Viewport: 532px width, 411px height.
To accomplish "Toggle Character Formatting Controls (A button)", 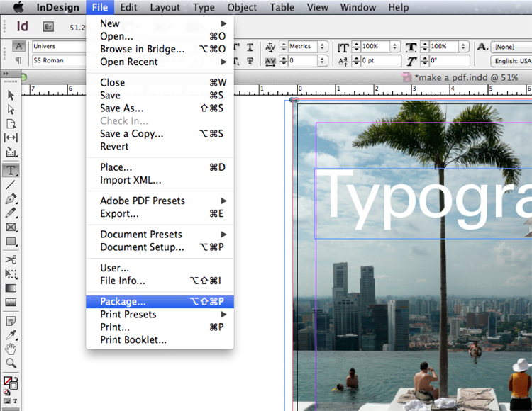I will pos(18,46).
